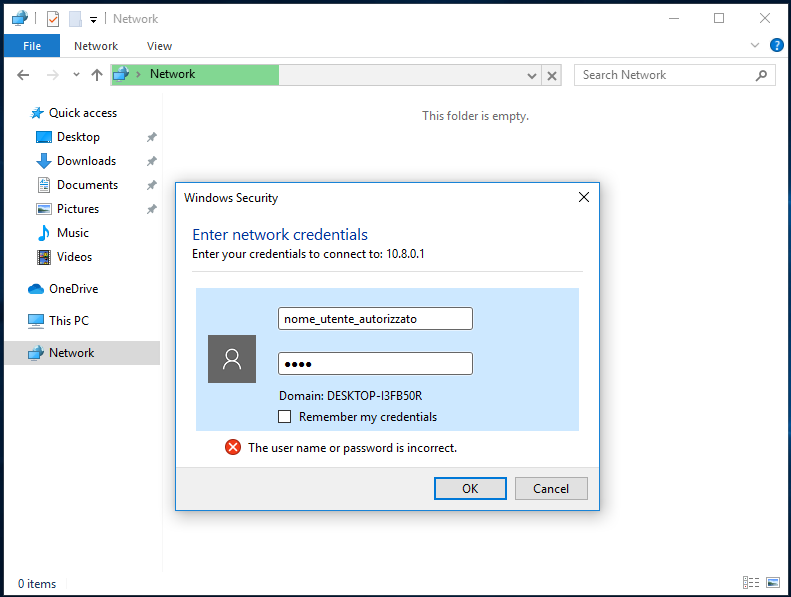Click the pin icon beside Downloads

pos(151,161)
